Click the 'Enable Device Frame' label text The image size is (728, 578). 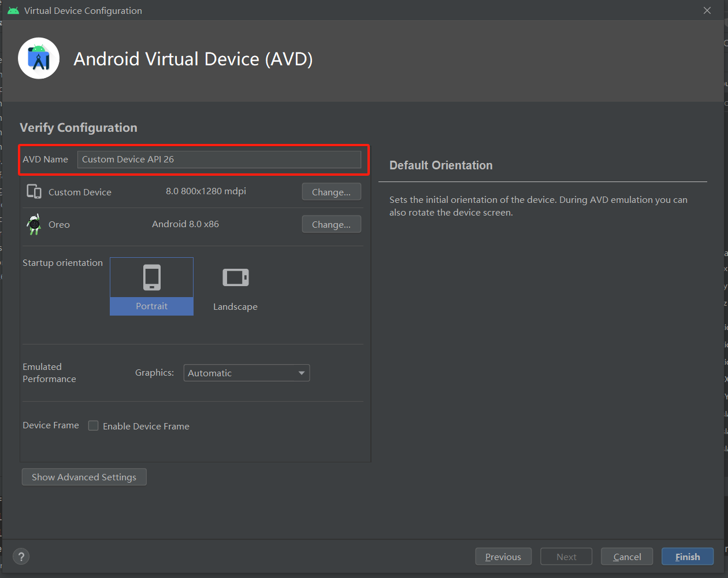click(x=146, y=426)
